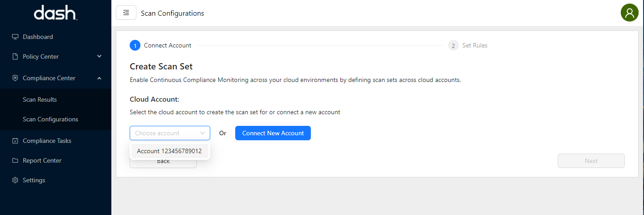
Task: Click step 2 Set Rules indicator
Action: pyautogui.click(x=453, y=45)
